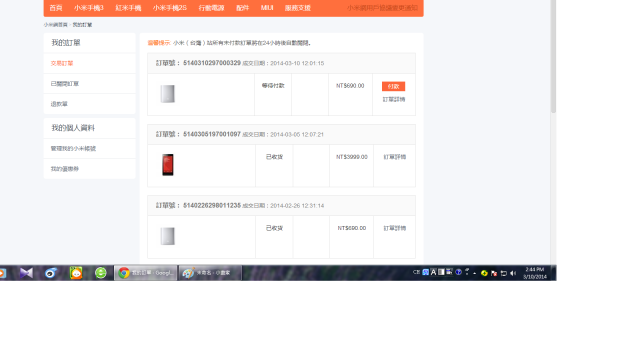Switch to the Paint window in taskbar
Screen dimensions: 640x360
tap(210, 273)
